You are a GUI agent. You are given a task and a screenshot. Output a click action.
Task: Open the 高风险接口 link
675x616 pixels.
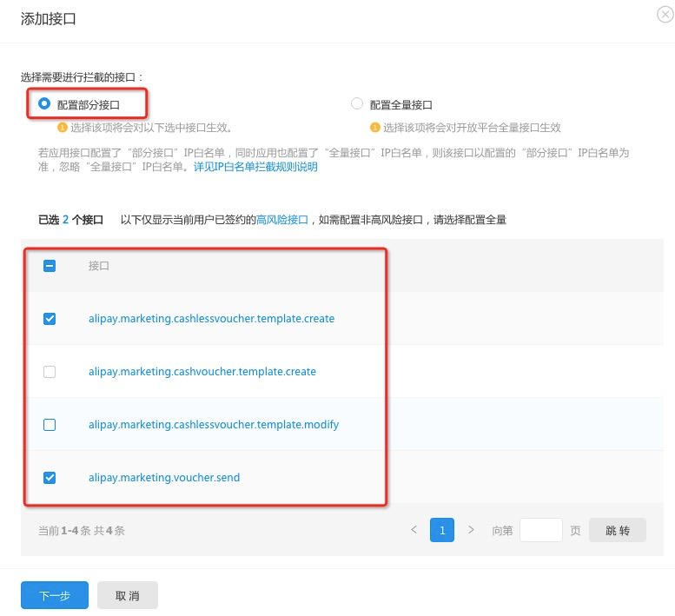click(x=282, y=220)
